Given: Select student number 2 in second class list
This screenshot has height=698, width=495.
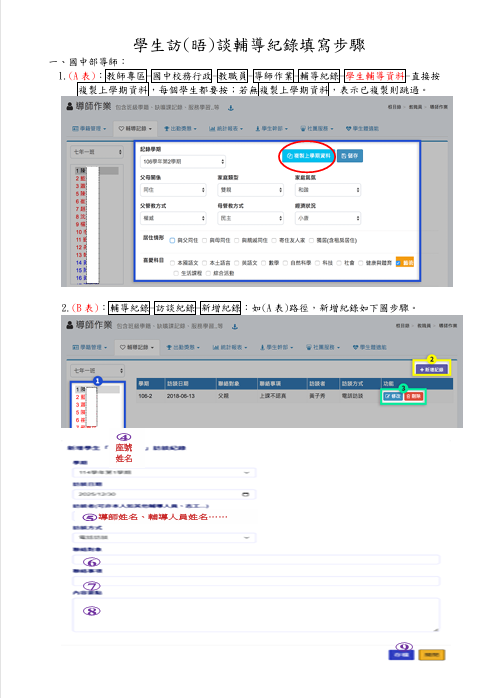Looking at the screenshot, I should coord(80,397).
